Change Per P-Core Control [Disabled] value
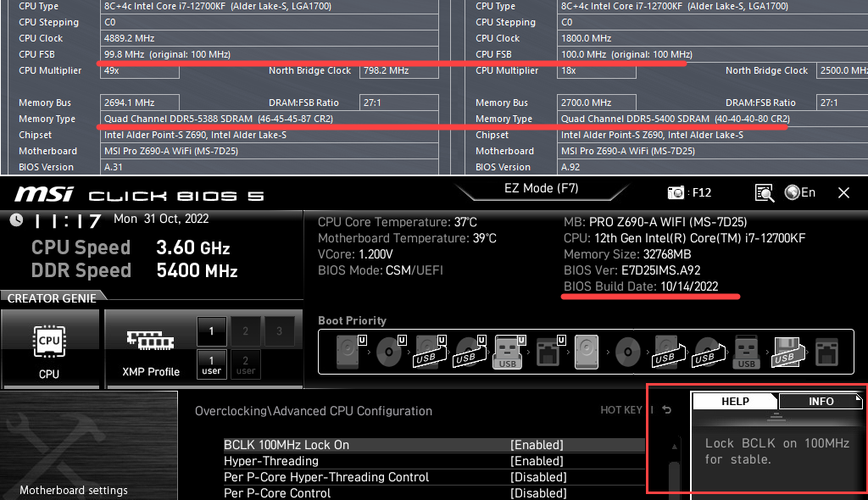 [x=538, y=493]
